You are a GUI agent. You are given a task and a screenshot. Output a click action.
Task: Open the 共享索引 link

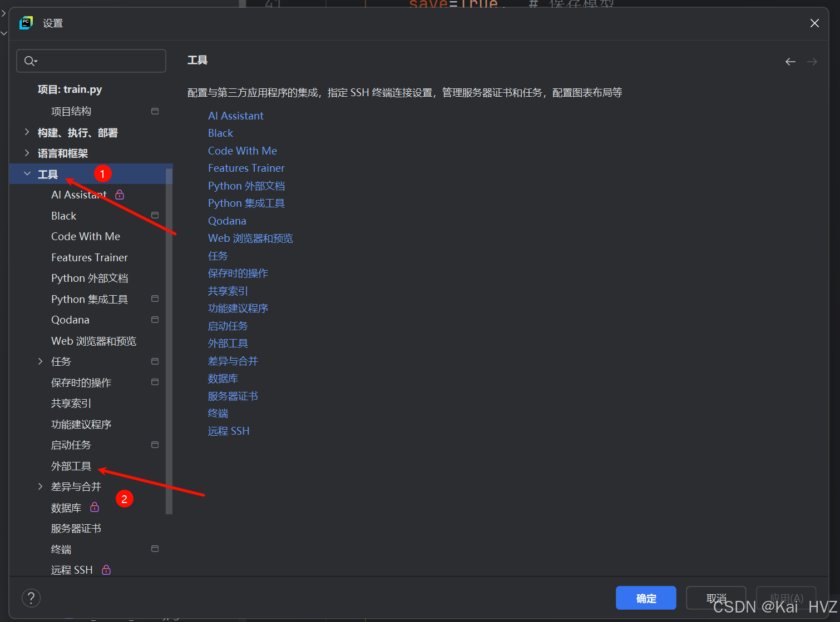tap(228, 291)
